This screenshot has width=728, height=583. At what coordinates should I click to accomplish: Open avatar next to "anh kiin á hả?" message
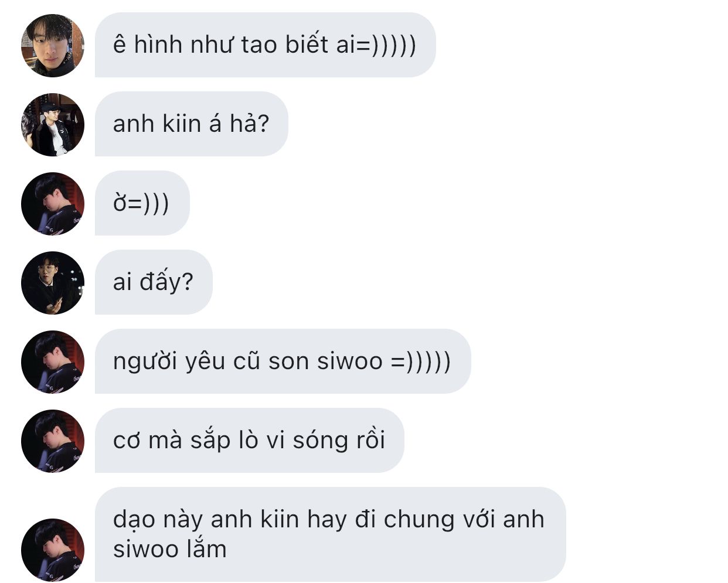coord(53,125)
